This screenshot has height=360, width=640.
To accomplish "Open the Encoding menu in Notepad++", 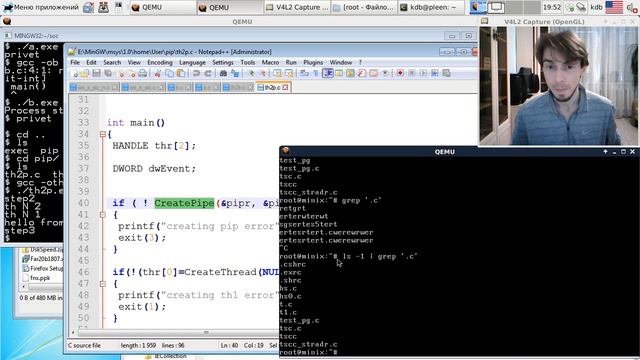I will pos(160,62).
